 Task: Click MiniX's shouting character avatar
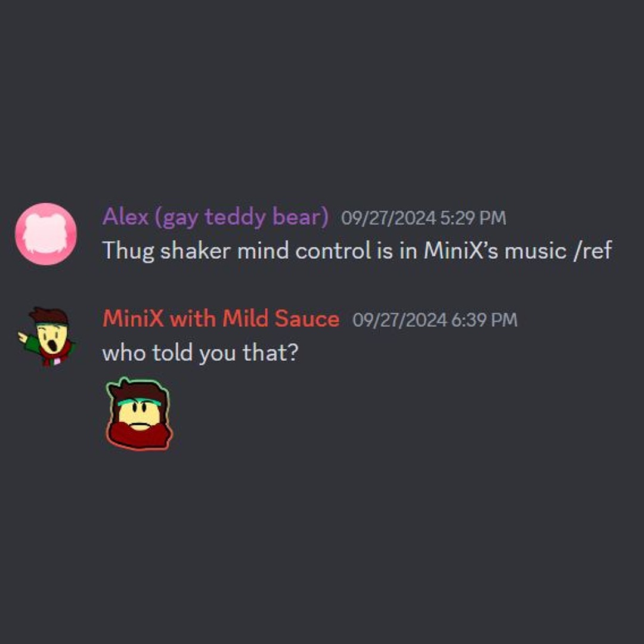pyautogui.click(x=47, y=336)
